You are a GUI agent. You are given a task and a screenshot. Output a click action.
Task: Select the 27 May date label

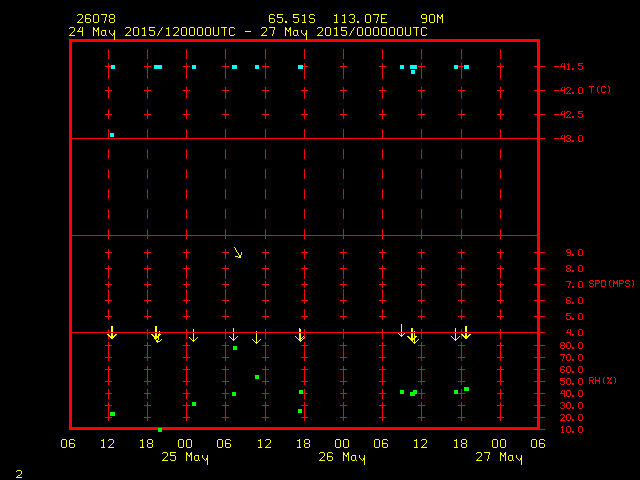[x=499, y=458]
